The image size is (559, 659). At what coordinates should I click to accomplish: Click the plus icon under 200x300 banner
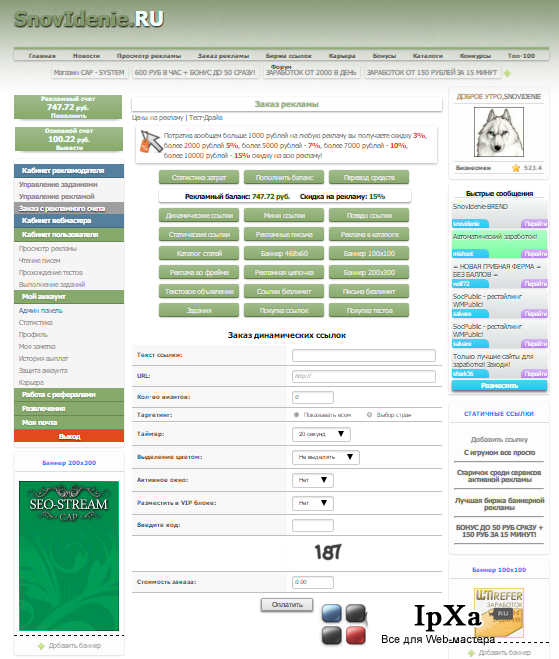coord(41,646)
